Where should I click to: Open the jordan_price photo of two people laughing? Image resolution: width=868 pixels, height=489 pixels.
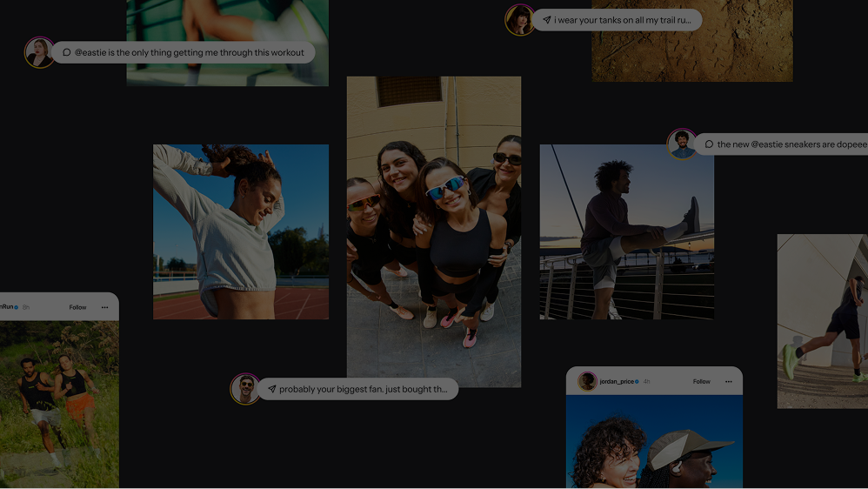(654, 441)
